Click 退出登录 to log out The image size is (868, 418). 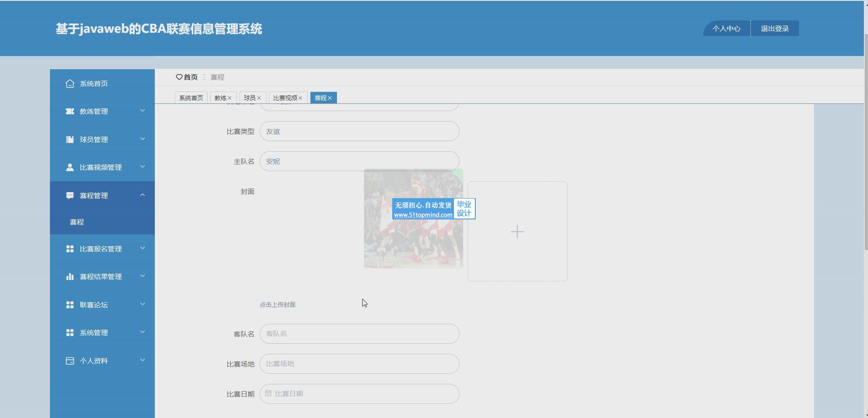pos(775,29)
